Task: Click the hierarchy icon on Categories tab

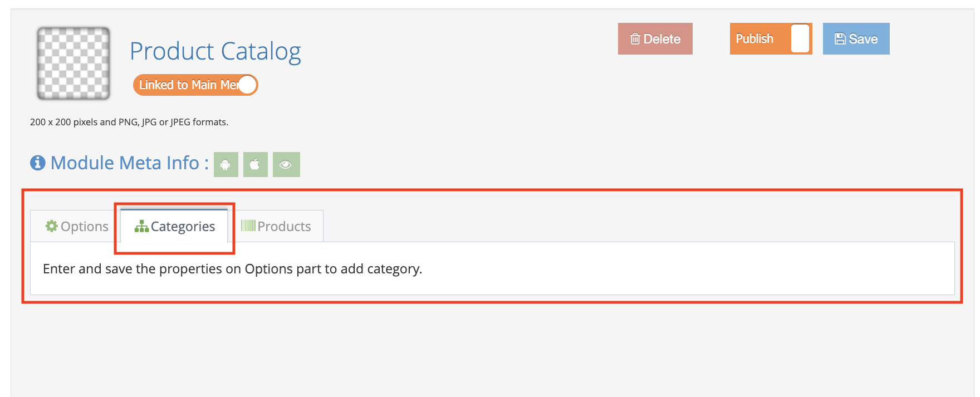Action: point(141,226)
